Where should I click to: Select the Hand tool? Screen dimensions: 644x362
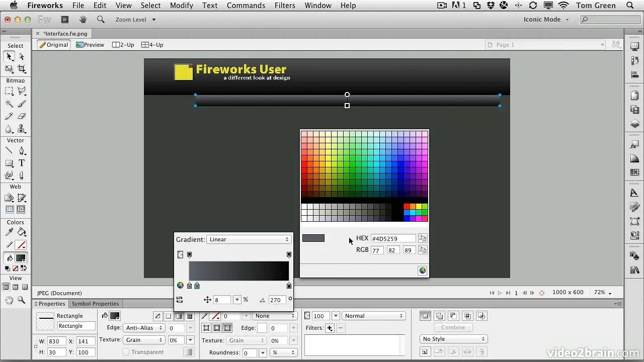coord(10,300)
